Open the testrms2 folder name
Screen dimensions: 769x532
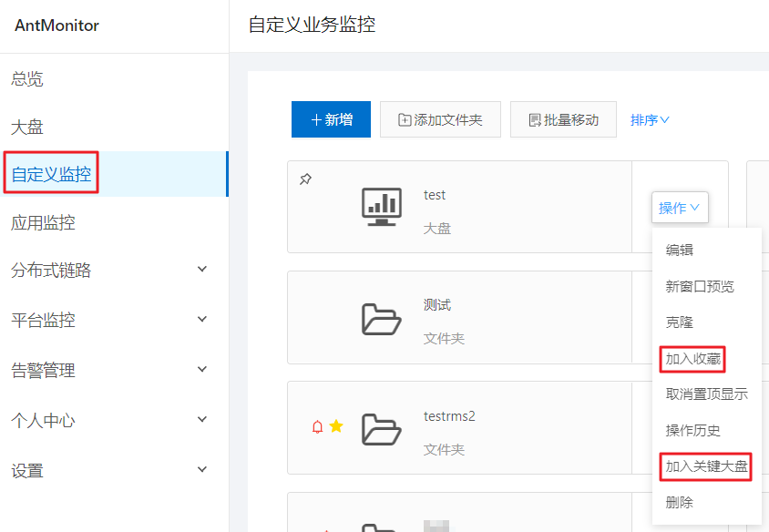pyautogui.click(x=449, y=415)
